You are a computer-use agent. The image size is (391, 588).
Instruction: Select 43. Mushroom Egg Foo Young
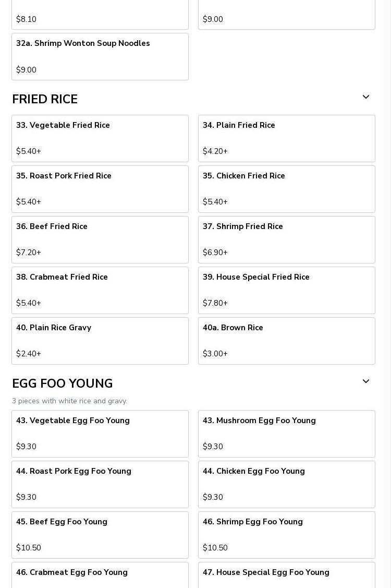286,434
